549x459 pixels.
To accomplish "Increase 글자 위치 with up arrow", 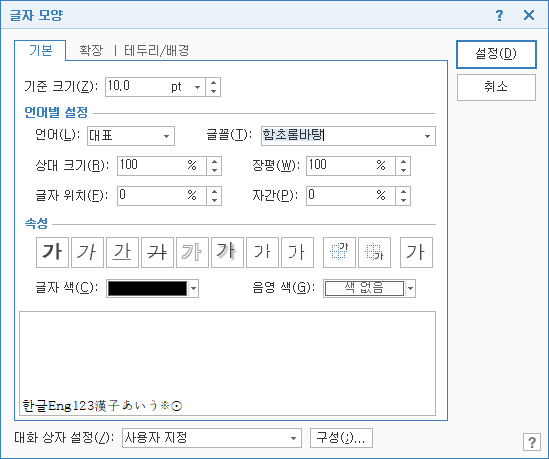I will click(214, 192).
